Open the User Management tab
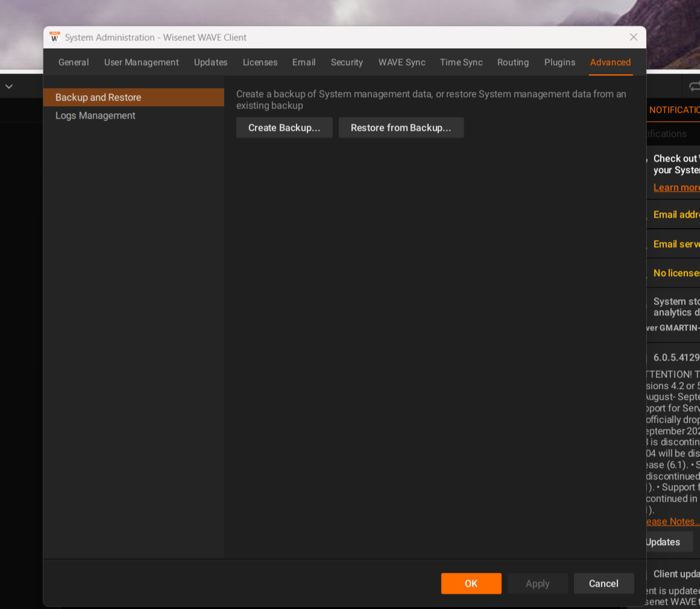700x609 pixels. (141, 62)
